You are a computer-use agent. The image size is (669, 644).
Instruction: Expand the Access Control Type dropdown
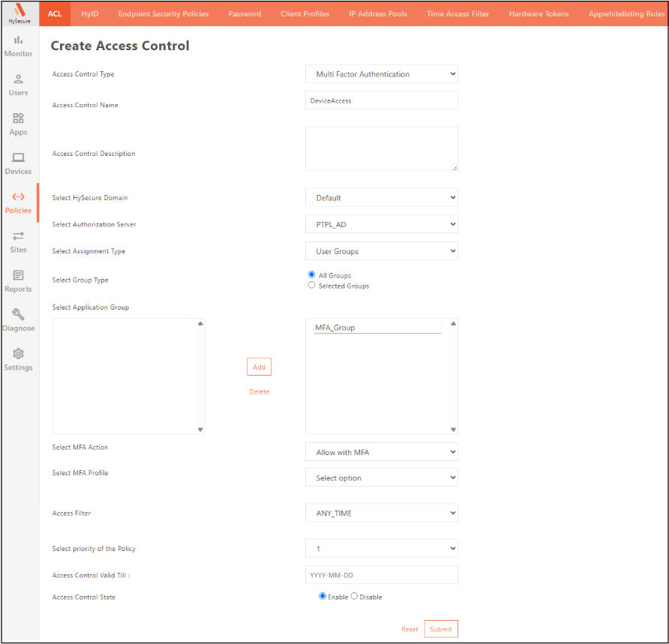point(381,74)
